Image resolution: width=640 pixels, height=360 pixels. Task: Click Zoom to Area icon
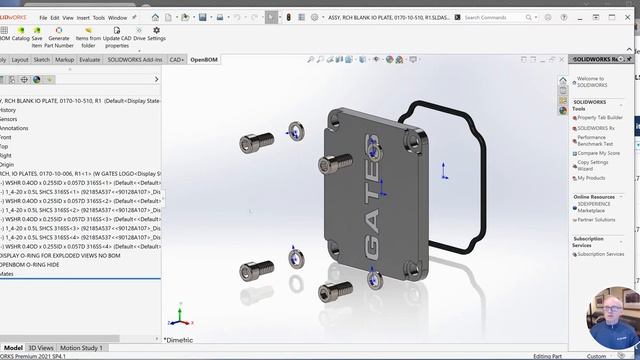320,60
